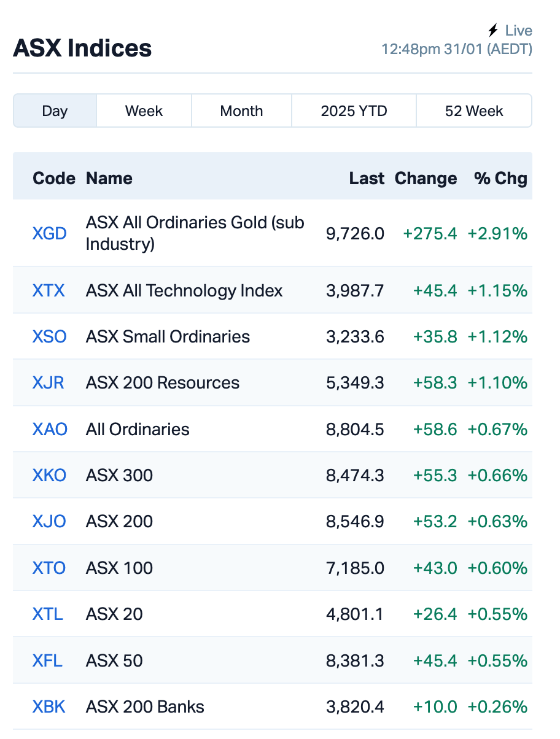Open the XTO index link
Image resolution: width=560 pixels, height=739 pixels.
click(x=49, y=568)
